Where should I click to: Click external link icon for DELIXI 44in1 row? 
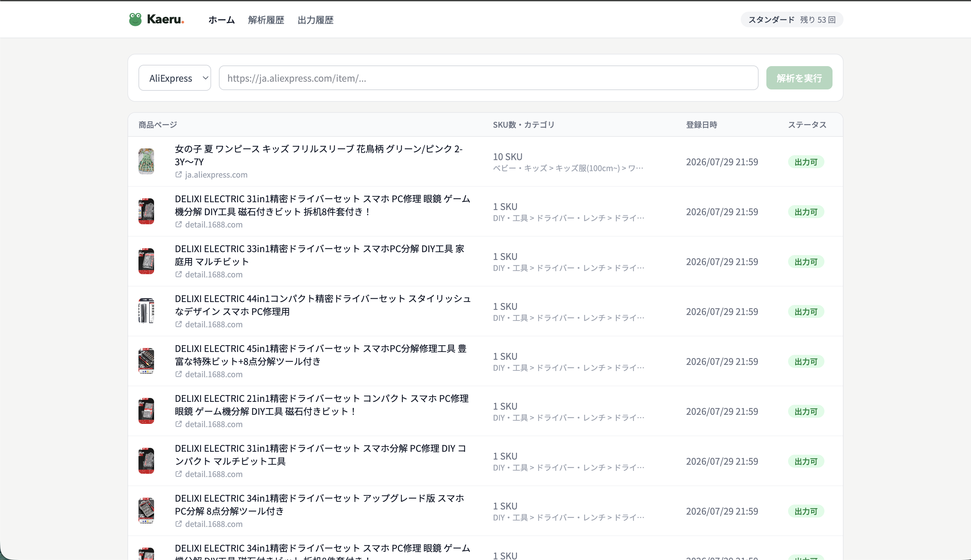(x=179, y=324)
